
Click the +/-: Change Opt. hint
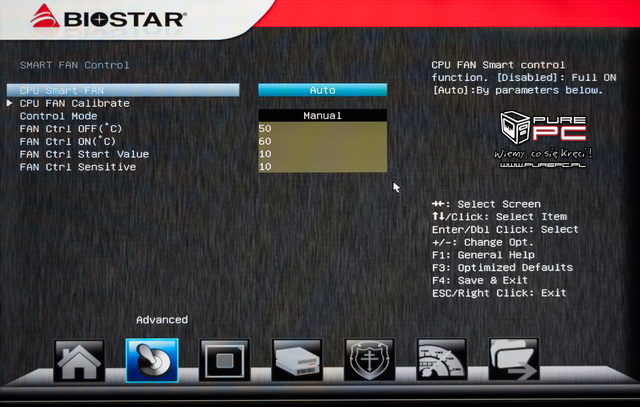483,242
